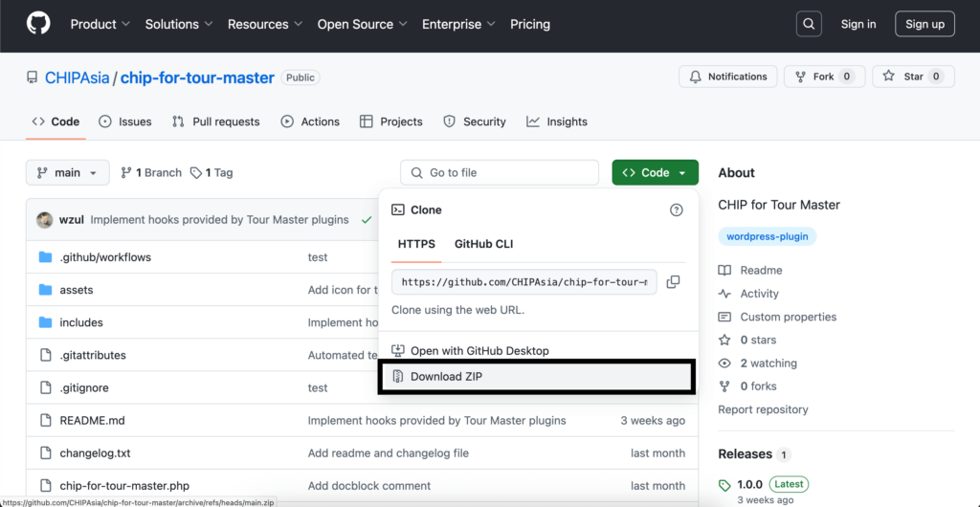View the 0 stars link
The image size is (980, 507).
click(747, 341)
